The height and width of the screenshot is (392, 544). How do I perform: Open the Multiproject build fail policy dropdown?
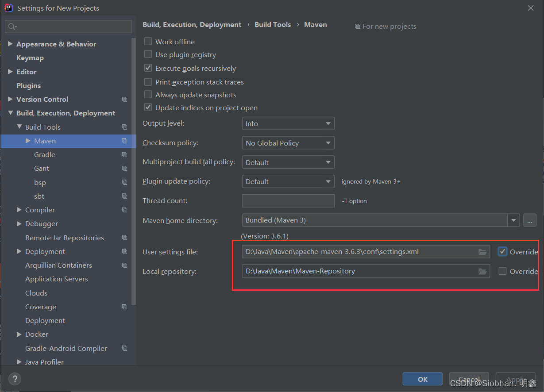click(x=288, y=162)
